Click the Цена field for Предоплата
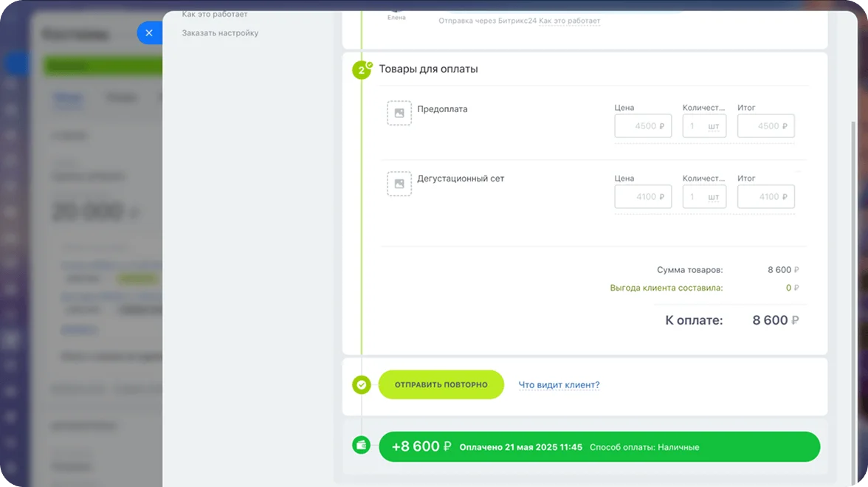The width and height of the screenshot is (868, 487). tap(642, 126)
